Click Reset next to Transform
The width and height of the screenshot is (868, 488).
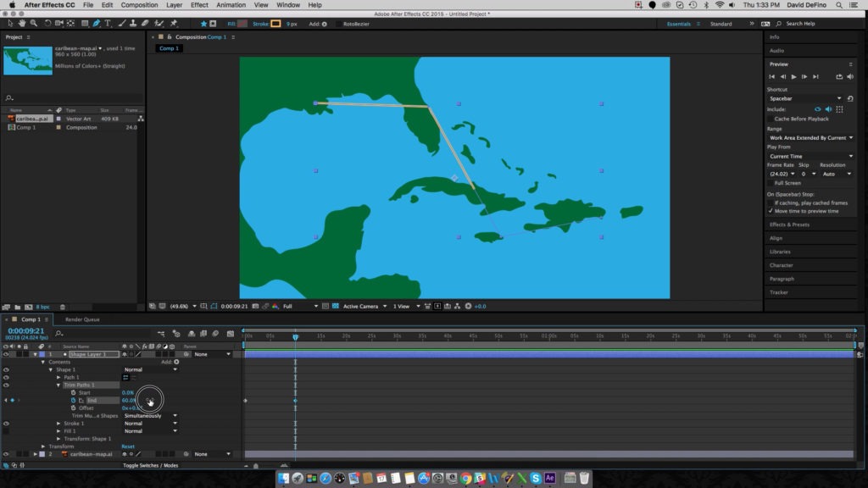[128, 446]
